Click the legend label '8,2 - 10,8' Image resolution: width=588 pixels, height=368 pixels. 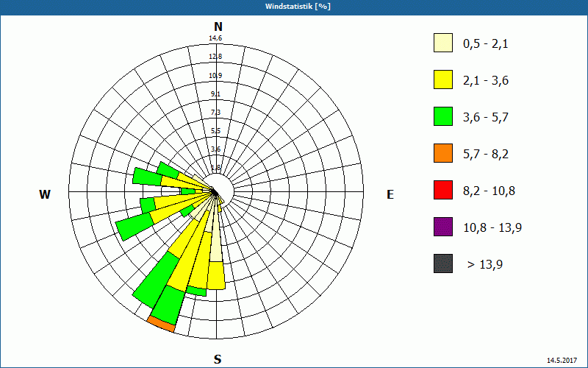coord(490,191)
